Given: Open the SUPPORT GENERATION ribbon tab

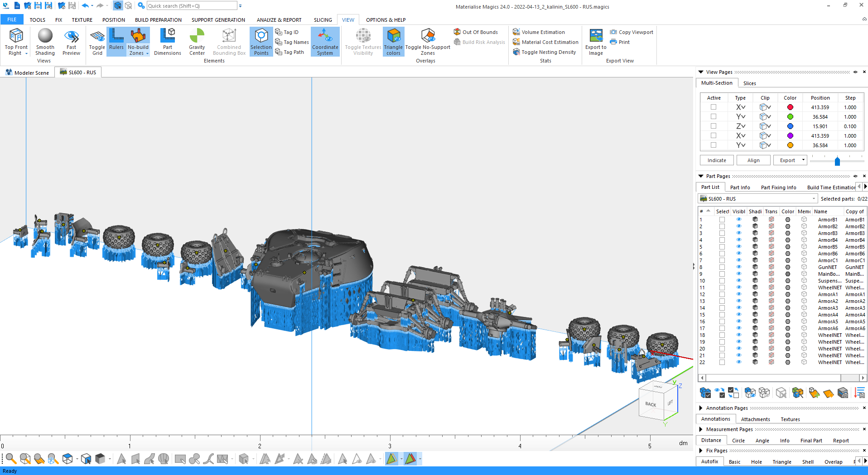Looking at the screenshot, I should pos(218,20).
